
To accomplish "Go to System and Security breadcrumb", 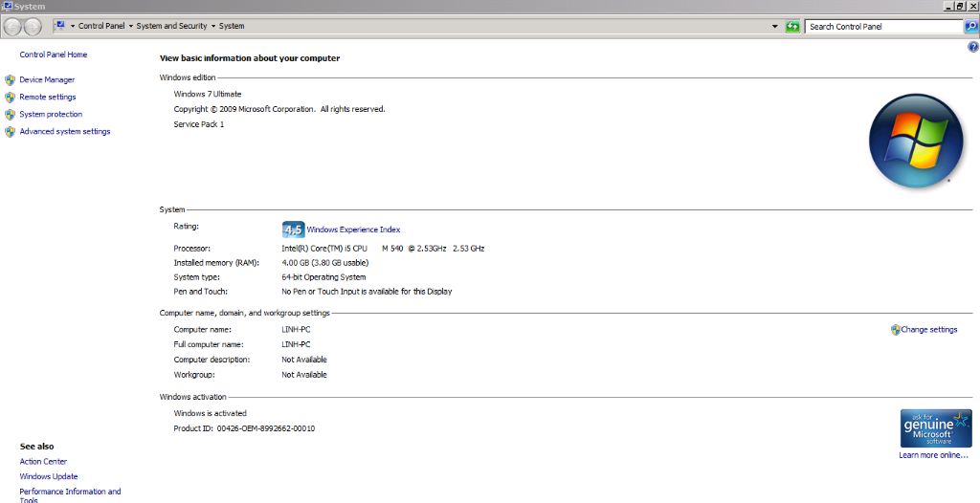I will point(171,26).
